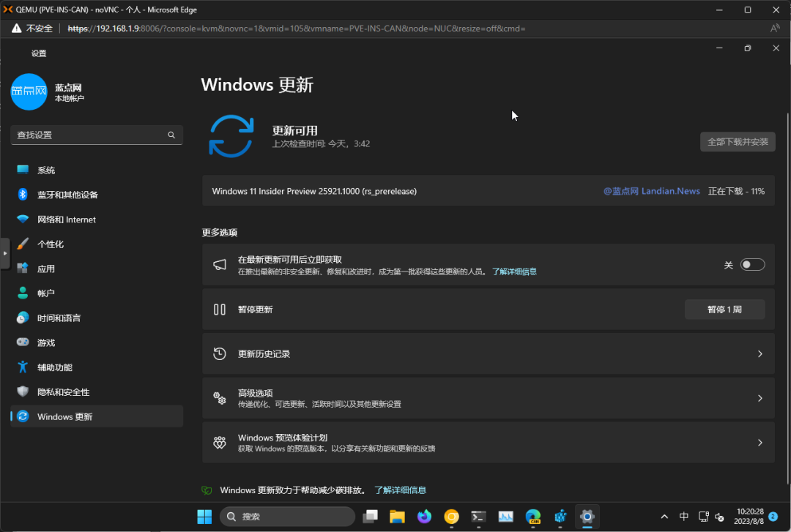
Task: Expand Windows Insider Program row chevron
Action: [x=760, y=442]
